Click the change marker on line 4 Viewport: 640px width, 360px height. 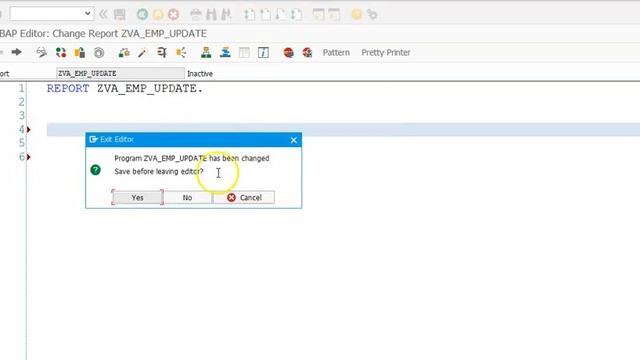pyautogui.click(x=29, y=129)
